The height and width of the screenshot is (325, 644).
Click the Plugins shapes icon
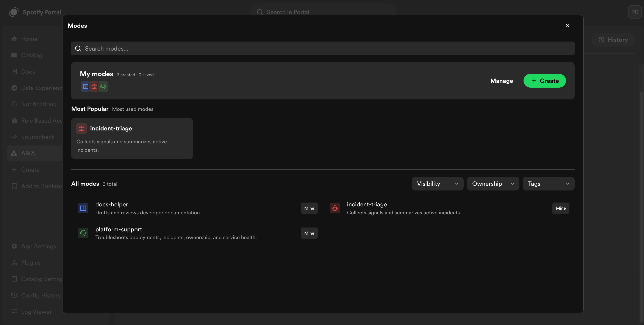pos(14,263)
